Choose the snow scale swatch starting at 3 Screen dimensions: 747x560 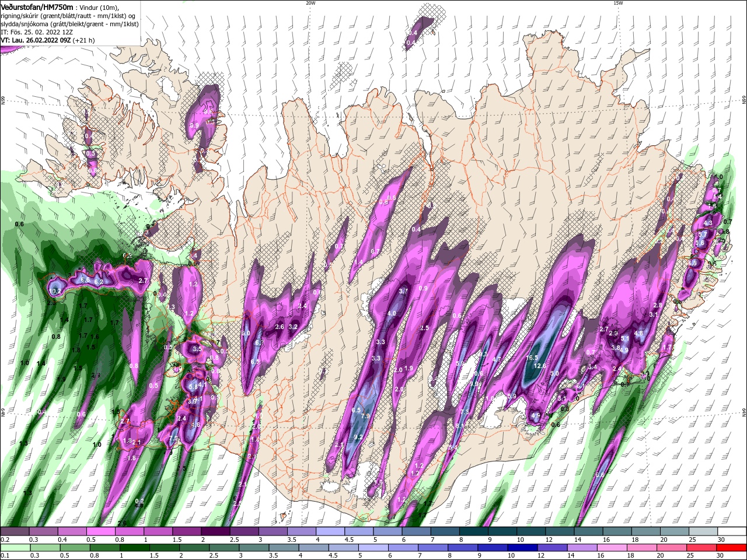[x=273, y=531]
